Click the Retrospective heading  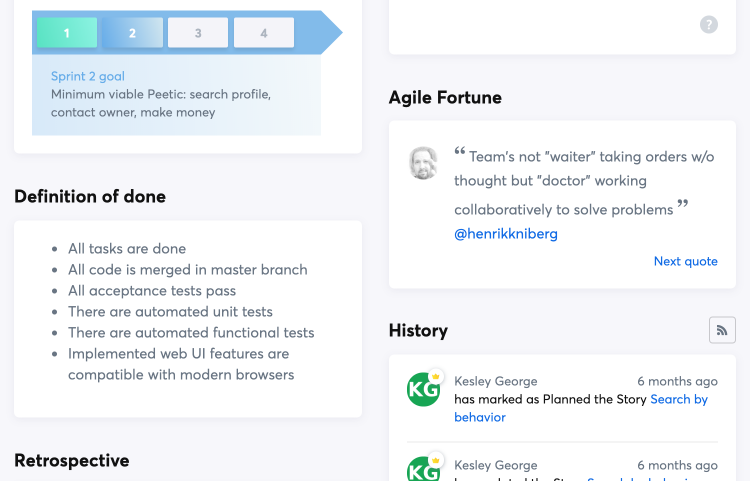click(x=72, y=460)
